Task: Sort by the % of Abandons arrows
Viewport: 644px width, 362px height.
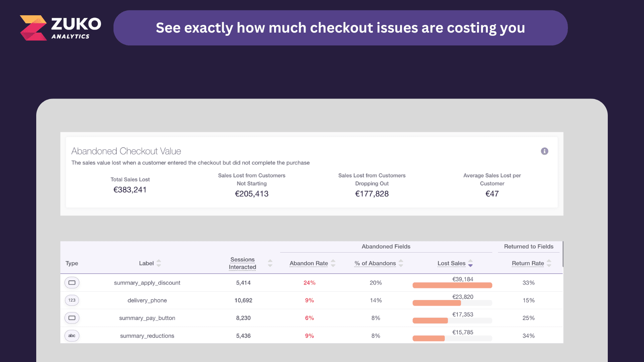Action: tap(401, 263)
